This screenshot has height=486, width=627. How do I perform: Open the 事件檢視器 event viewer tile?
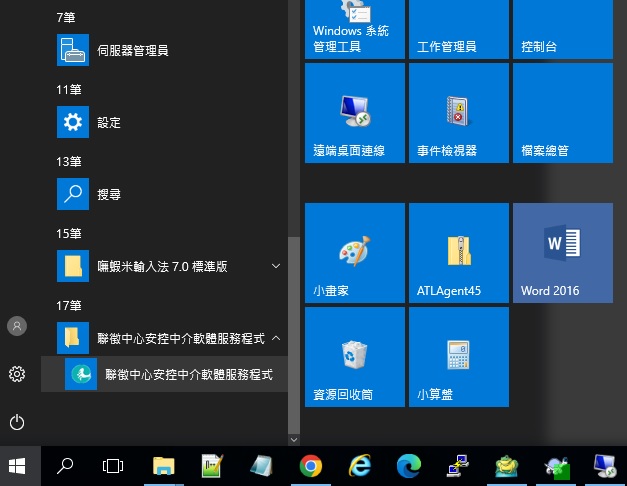[x=458, y=113]
